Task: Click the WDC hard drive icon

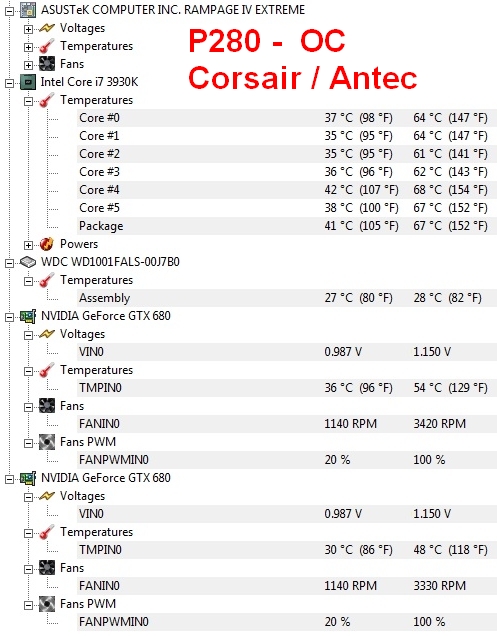Action: coord(28,262)
